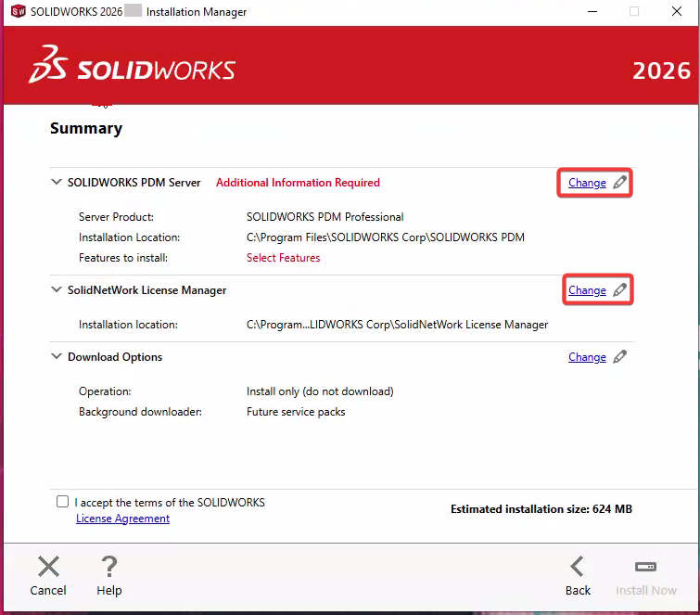The image size is (700, 615).
Task: Close the Installation Manager window
Action: pyautogui.click(x=676, y=12)
